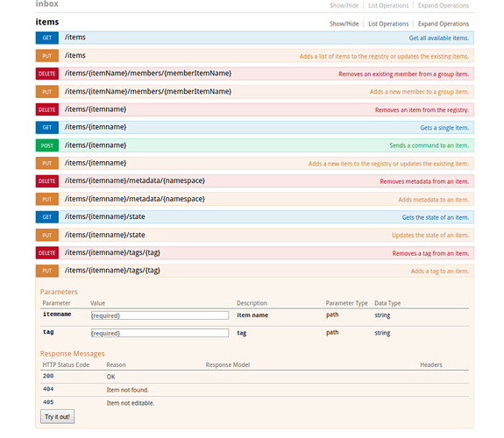This screenshot has height=438, width=504.
Task: Click the itemname required input field
Action: pyautogui.click(x=160, y=315)
